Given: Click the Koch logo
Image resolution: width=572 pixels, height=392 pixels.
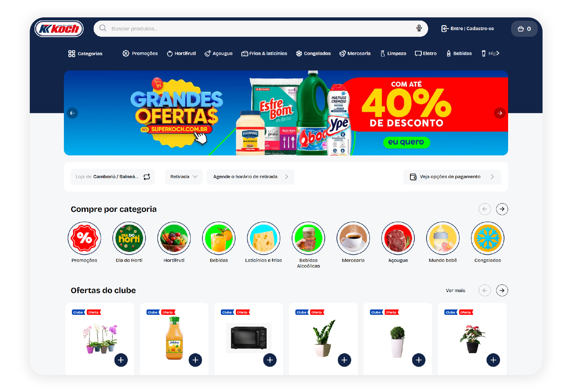Looking at the screenshot, I should [59, 29].
